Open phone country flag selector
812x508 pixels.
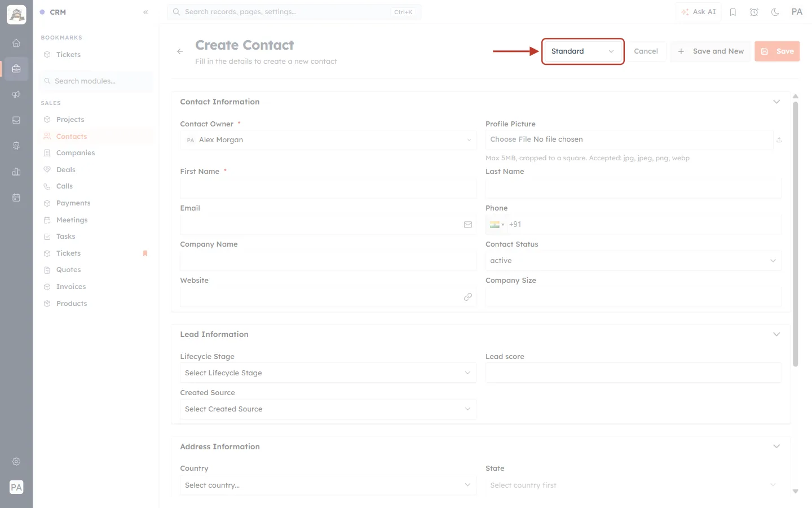(497, 225)
